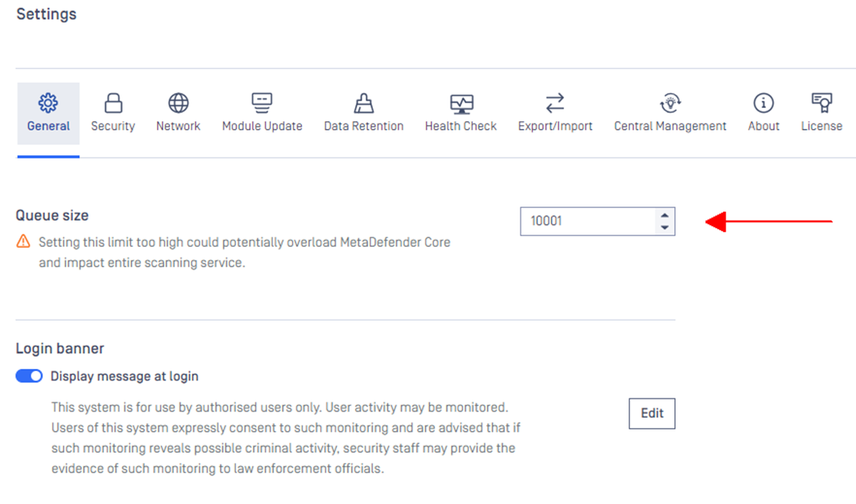The height and width of the screenshot is (504, 856).
Task: Click the Queue size warning triangle icon
Action: pos(23,242)
